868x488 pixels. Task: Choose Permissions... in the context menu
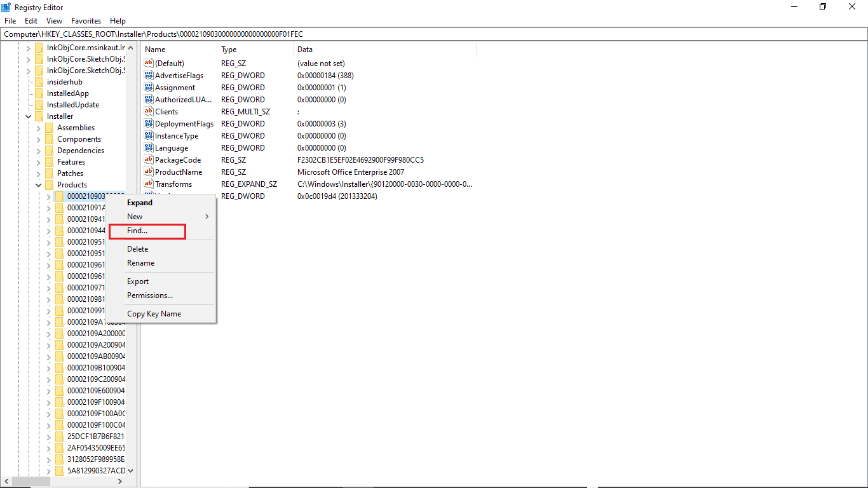[x=161, y=295]
